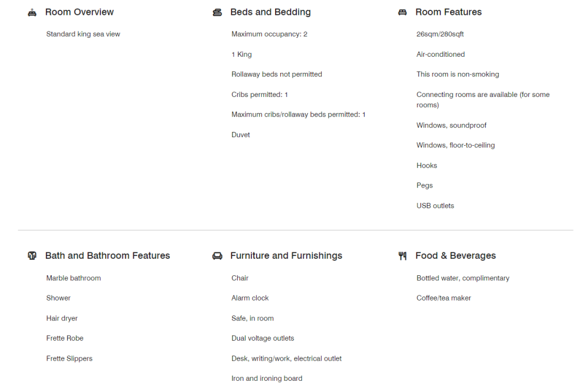
Task: Click the Room Features sofa icon
Action: pyautogui.click(x=403, y=12)
